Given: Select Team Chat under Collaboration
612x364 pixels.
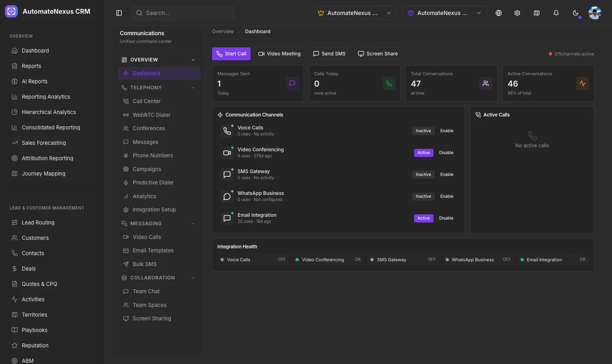Looking at the screenshot, I should tap(159, 292).
